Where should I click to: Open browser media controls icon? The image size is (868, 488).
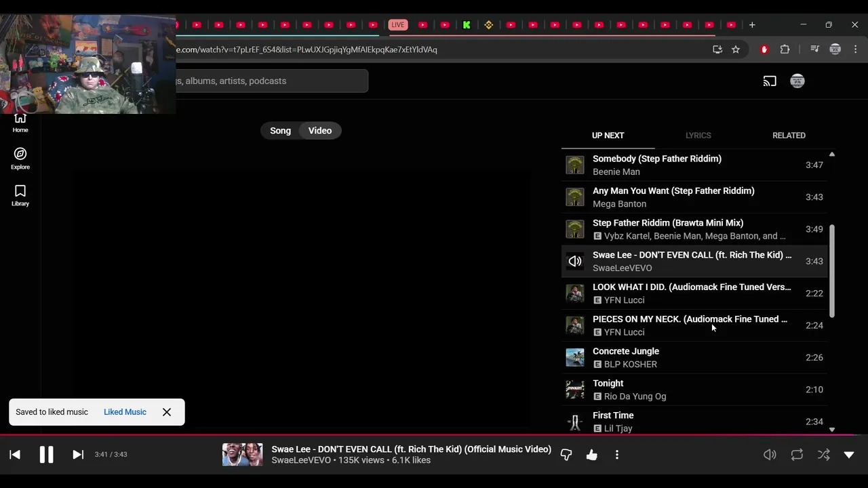pos(814,49)
